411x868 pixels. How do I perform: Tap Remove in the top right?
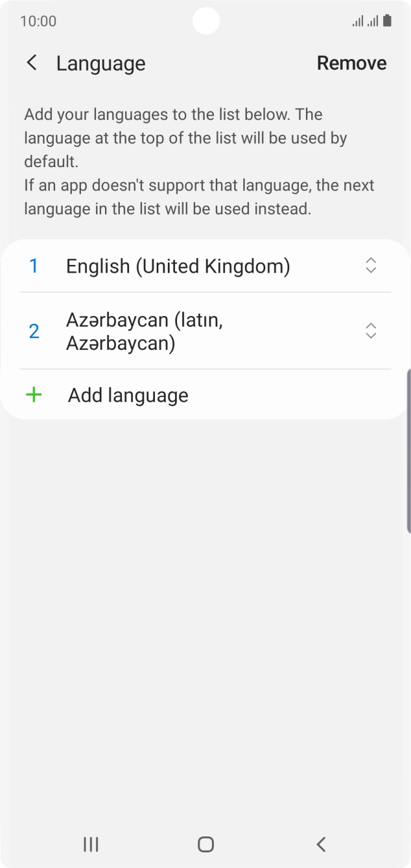tap(352, 63)
